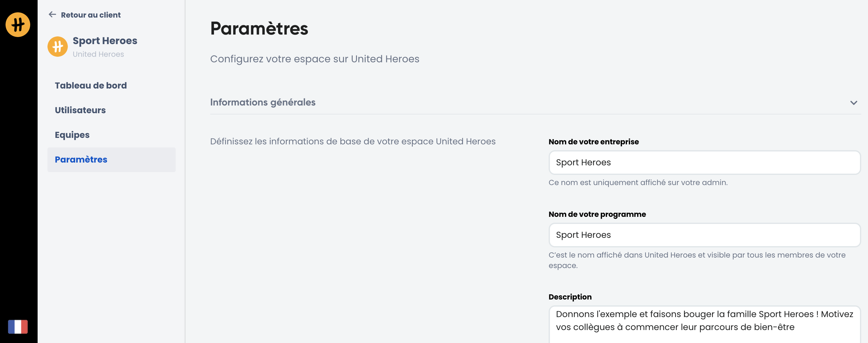Go to the Utilisateurs menu item

[80, 110]
